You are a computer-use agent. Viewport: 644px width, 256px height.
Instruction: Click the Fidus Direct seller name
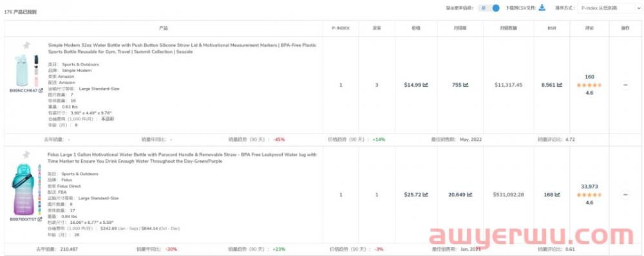69,186
